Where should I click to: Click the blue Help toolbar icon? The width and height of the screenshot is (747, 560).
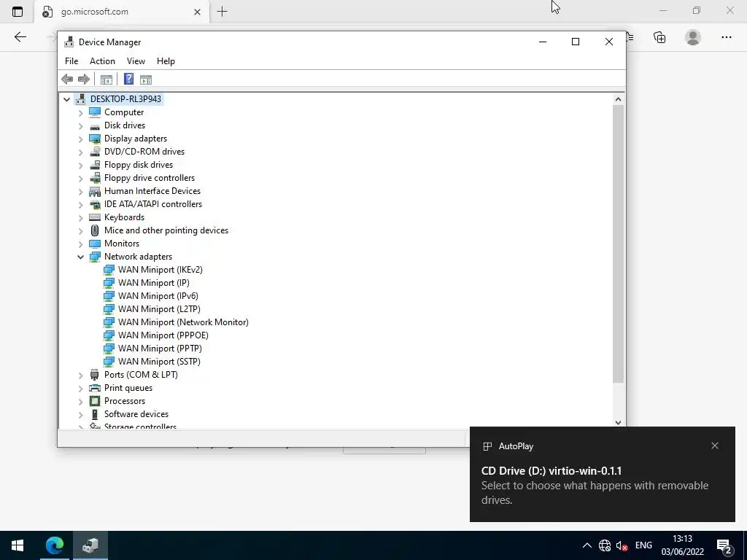pos(128,79)
